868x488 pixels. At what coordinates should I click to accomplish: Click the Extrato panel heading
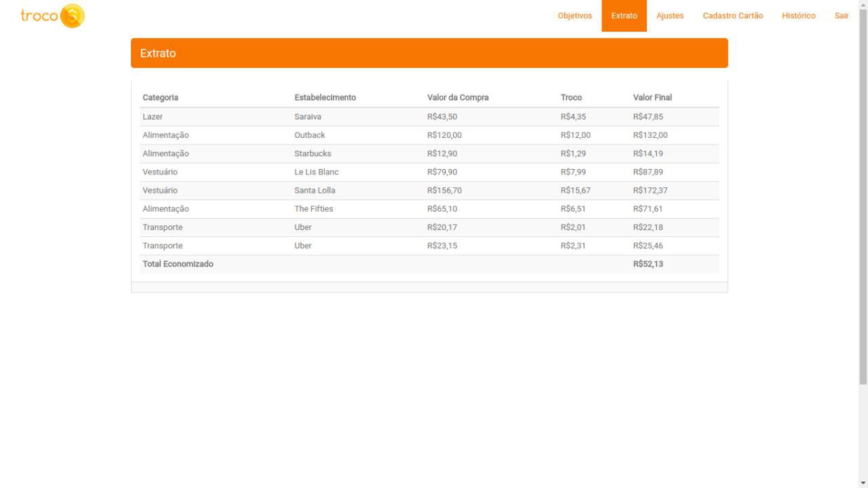429,53
